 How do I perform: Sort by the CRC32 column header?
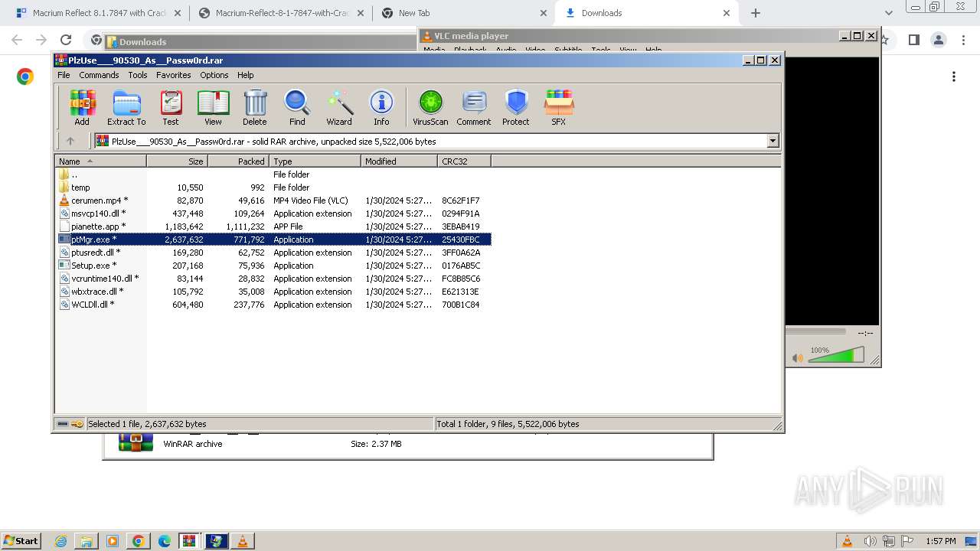click(x=464, y=161)
